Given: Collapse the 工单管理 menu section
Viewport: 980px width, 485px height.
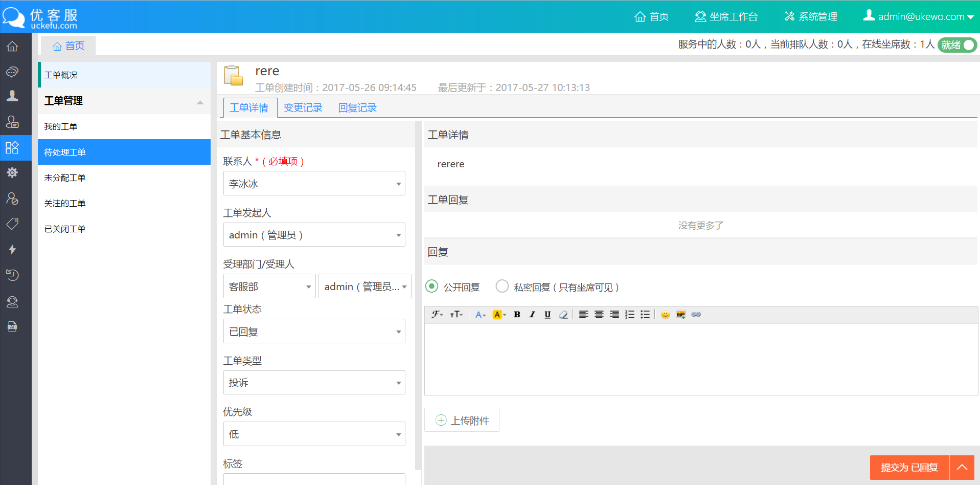Looking at the screenshot, I should 200,102.
